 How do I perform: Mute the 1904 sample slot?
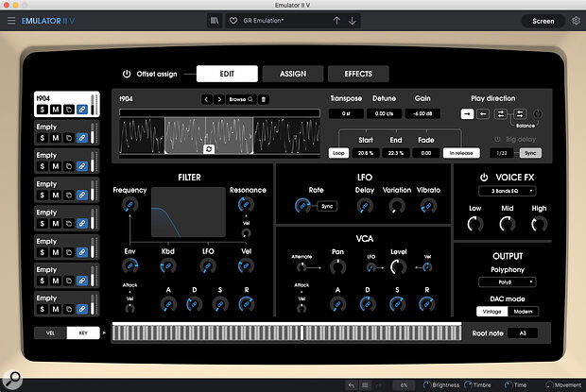(x=56, y=110)
